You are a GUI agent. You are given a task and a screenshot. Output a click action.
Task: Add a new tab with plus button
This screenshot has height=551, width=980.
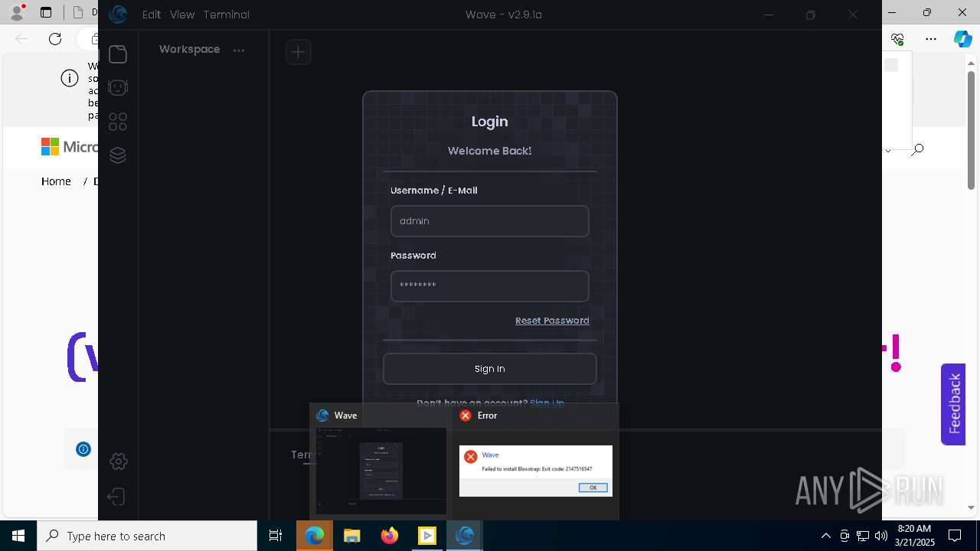[298, 52]
